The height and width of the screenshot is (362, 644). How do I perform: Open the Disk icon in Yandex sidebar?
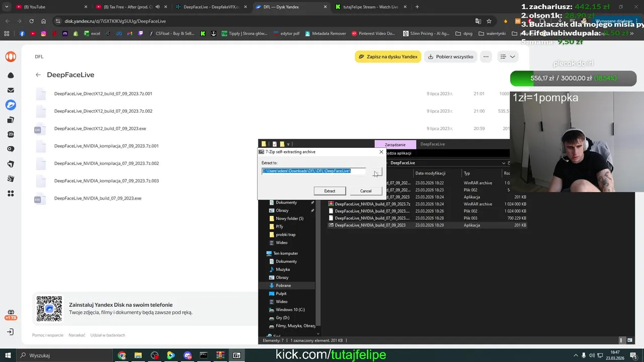[11, 105]
